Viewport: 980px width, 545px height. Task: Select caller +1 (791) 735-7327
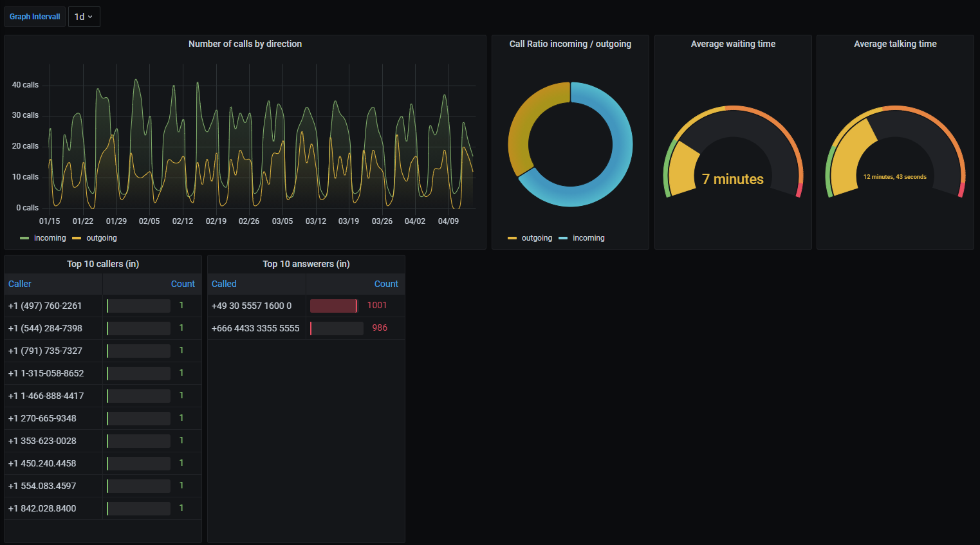click(45, 351)
